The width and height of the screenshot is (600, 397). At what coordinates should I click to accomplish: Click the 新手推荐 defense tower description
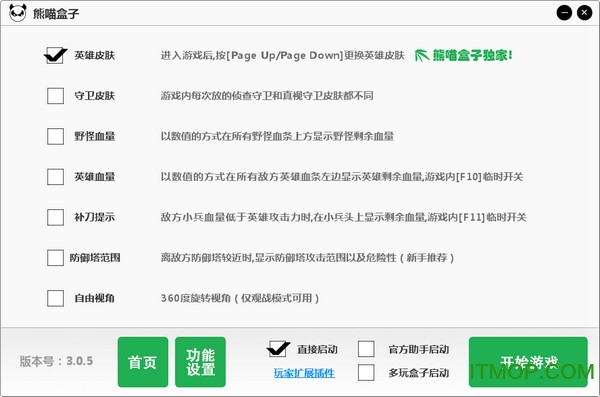coord(307,258)
